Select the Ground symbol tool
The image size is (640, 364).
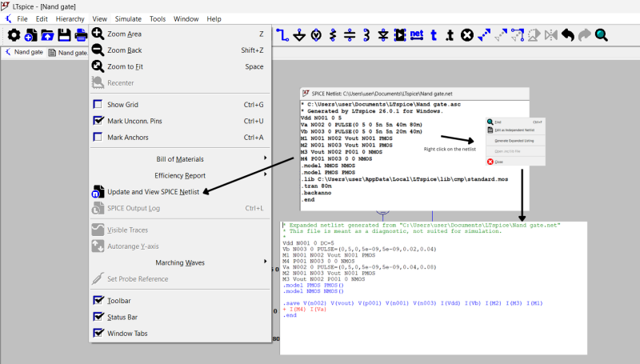[x=299, y=34]
